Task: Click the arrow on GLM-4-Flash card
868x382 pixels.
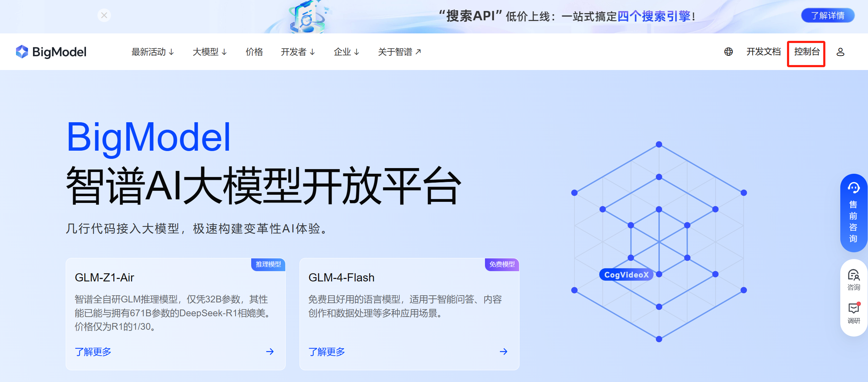Action: [x=504, y=352]
